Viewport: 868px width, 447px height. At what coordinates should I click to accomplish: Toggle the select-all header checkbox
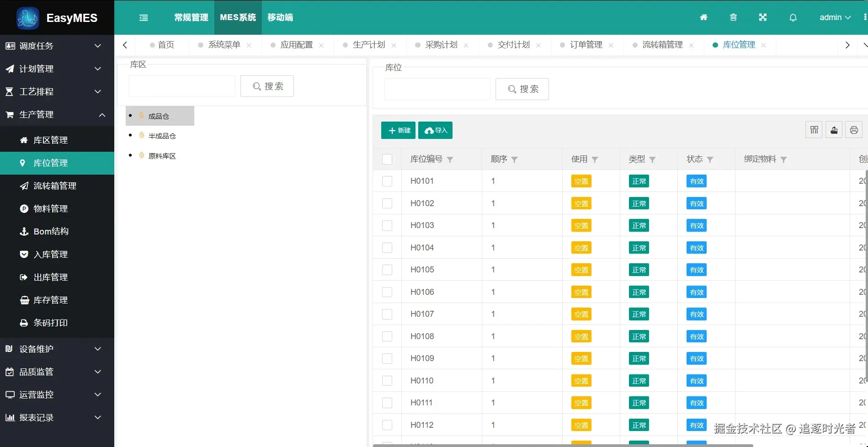click(x=387, y=159)
